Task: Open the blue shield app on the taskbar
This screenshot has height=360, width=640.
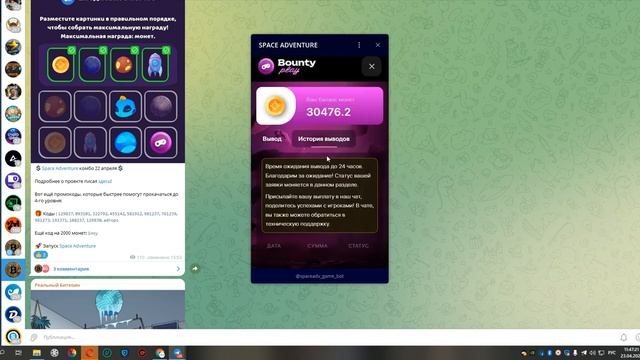Action: (124, 353)
